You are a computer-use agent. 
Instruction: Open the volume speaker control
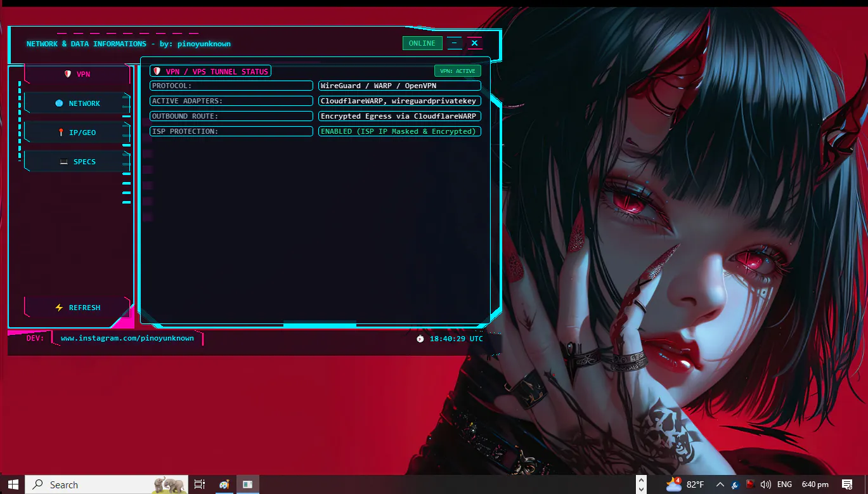pos(765,484)
